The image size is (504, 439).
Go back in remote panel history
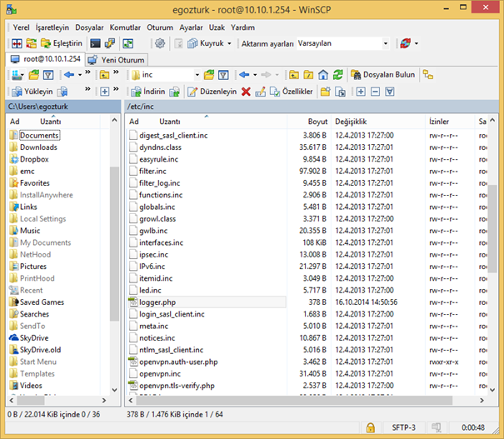[244, 75]
